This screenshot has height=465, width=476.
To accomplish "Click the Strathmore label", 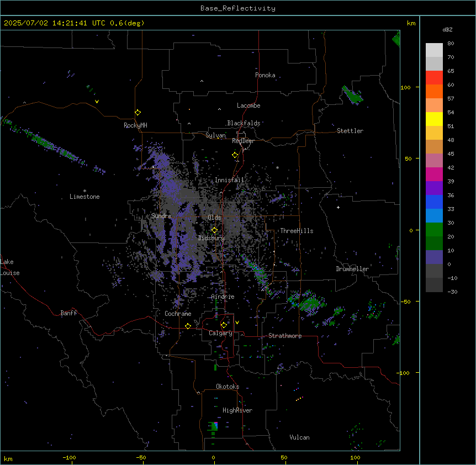I will (x=285, y=336).
